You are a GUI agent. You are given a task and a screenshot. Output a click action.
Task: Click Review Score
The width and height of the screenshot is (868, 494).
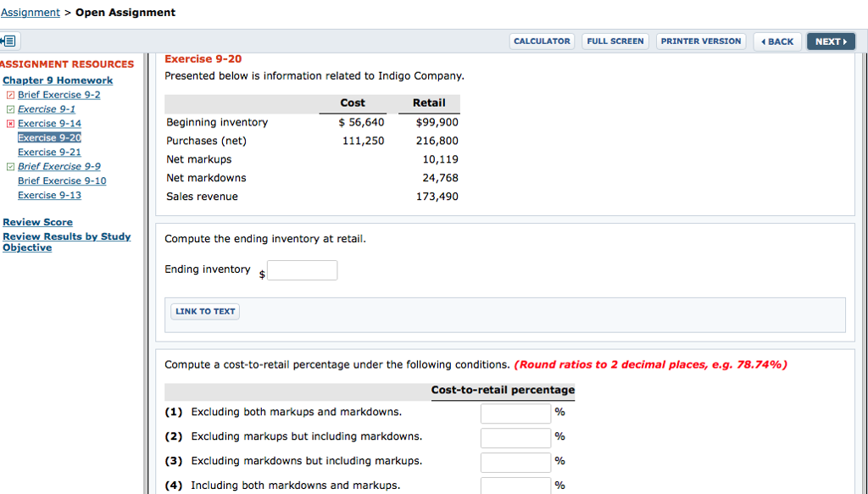[x=37, y=222]
